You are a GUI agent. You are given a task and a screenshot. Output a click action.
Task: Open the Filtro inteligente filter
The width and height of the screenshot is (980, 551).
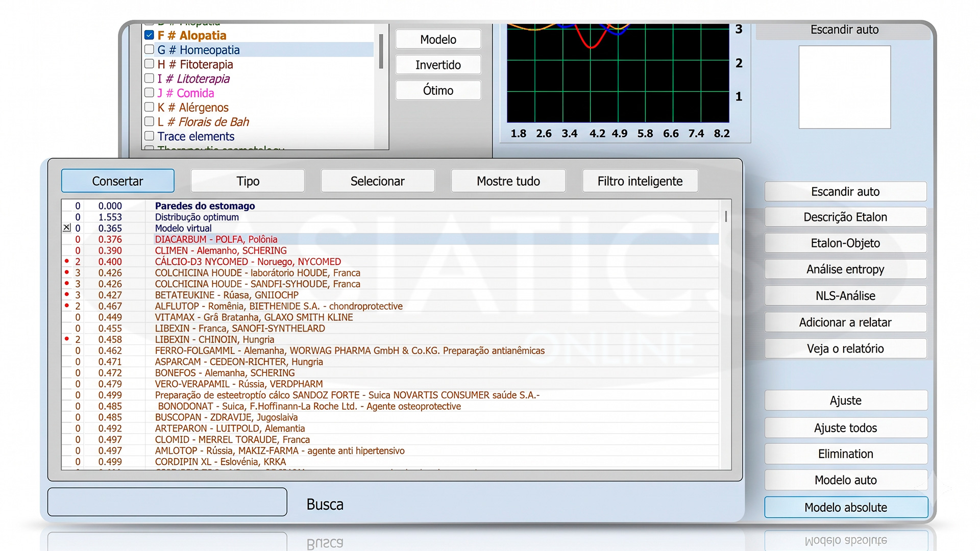(x=640, y=181)
